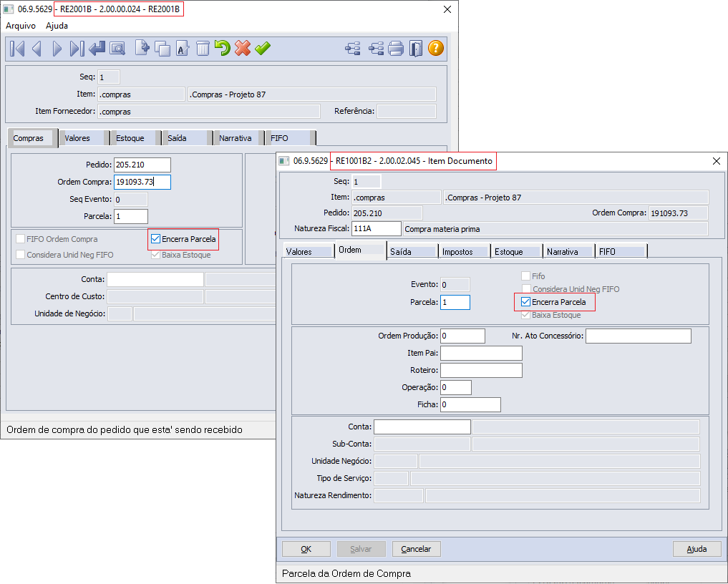Switch to Valores tab in Item Documento
The width and height of the screenshot is (728, 584).
[x=309, y=252]
